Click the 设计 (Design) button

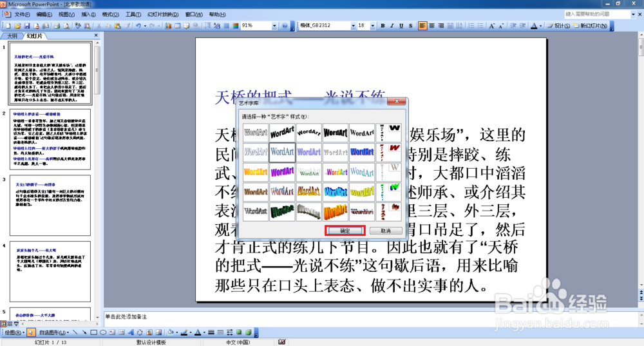click(558, 26)
